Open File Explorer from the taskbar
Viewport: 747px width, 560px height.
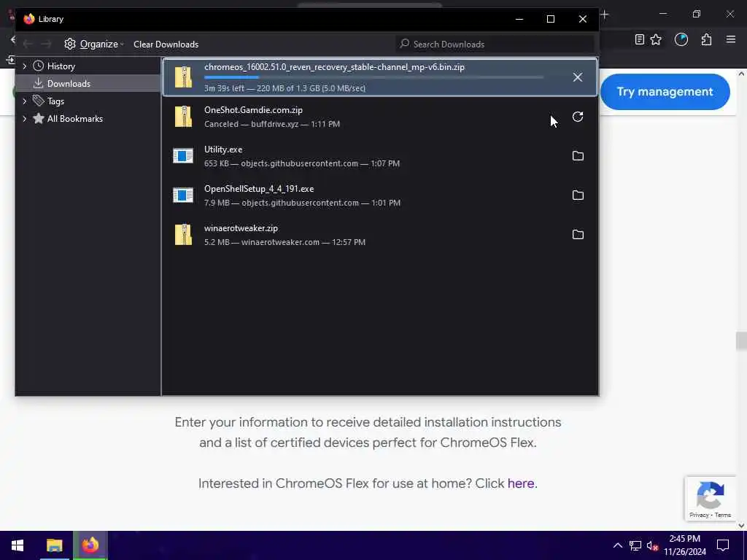[x=54, y=545]
